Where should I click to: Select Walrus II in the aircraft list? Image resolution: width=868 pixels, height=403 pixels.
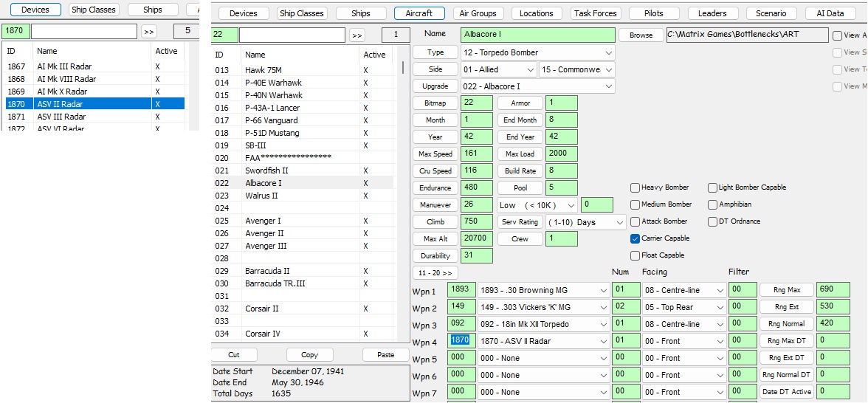(303, 196)
